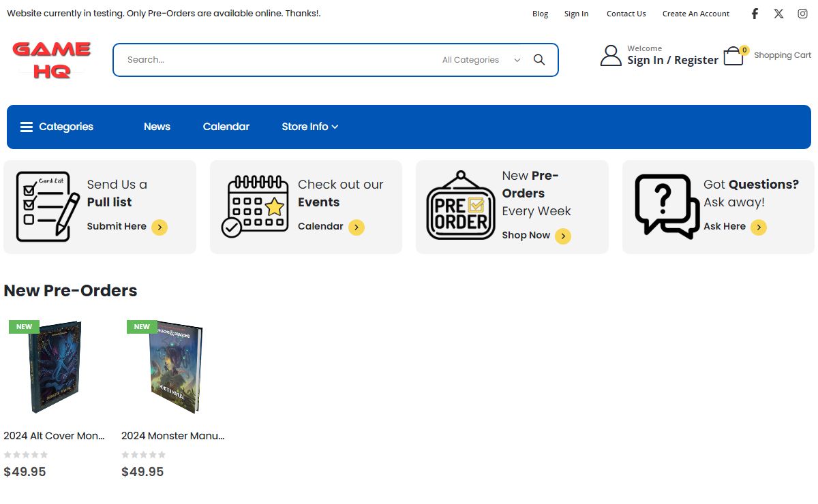The image size is (818, 504).
Task: Click the Got Questions? heading
Action: [x=751, y=185]
